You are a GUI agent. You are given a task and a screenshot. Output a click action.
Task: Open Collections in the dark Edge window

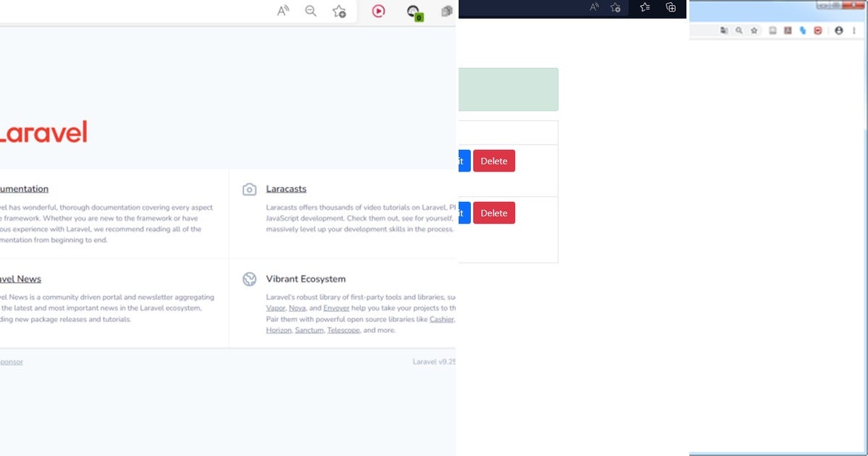point(670,8)
